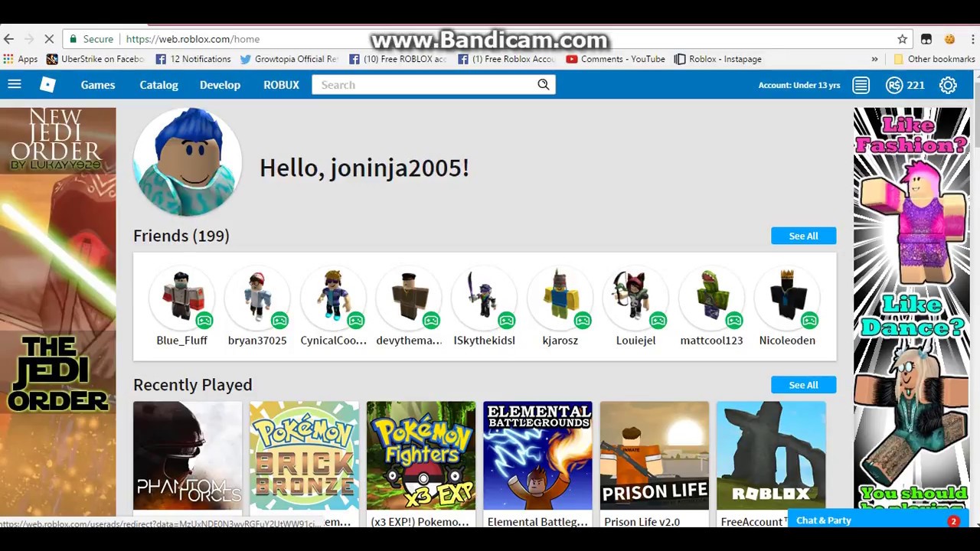Open mattcool123 friend avatar
Image resolution: width=980 pixels, height=551 pixels.
click(x=711, y=296)
